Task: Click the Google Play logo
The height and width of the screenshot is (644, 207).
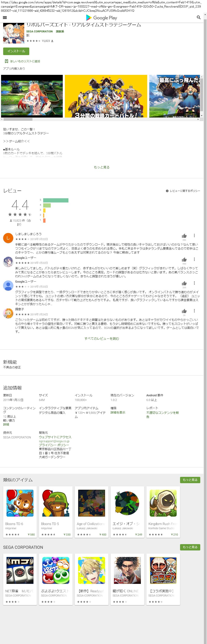Action: [x=101, y=18]
